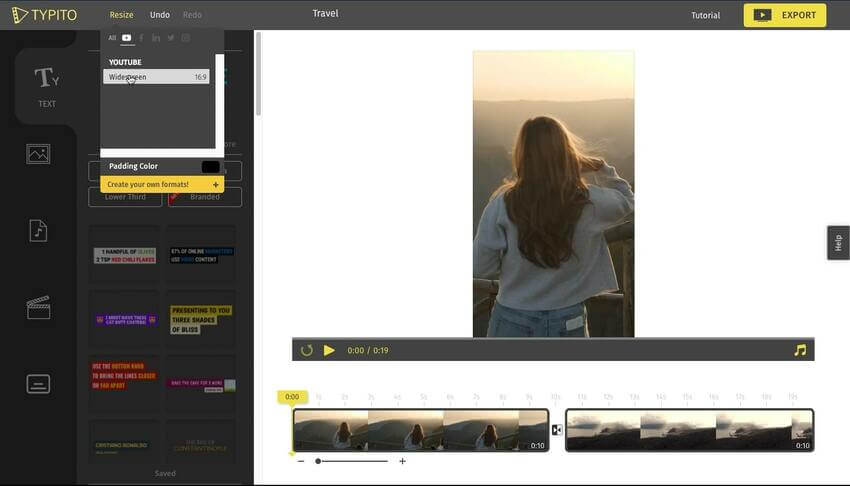Select the Twitter format filter icon
The image size is (850, 486).
click(x=171, y=38)
